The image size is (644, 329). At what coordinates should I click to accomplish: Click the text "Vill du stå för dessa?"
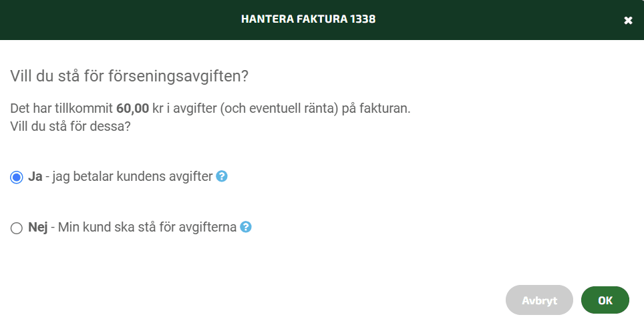[x=70, y=126]
